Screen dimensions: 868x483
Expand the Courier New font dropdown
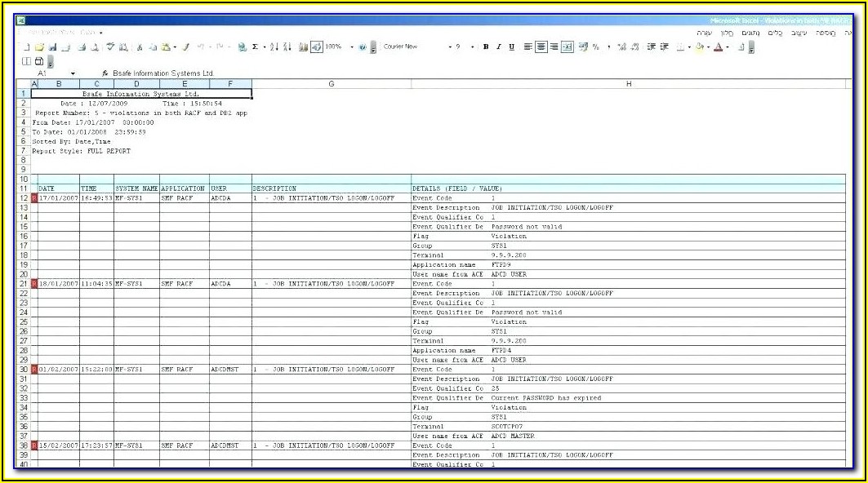click(450, 47)
